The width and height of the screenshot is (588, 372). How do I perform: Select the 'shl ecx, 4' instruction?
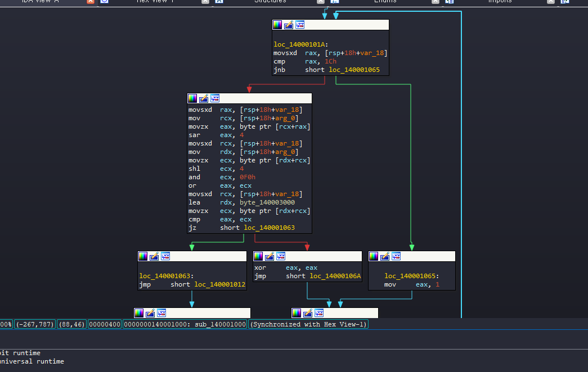pyautogui.click(x=216, y=169)
